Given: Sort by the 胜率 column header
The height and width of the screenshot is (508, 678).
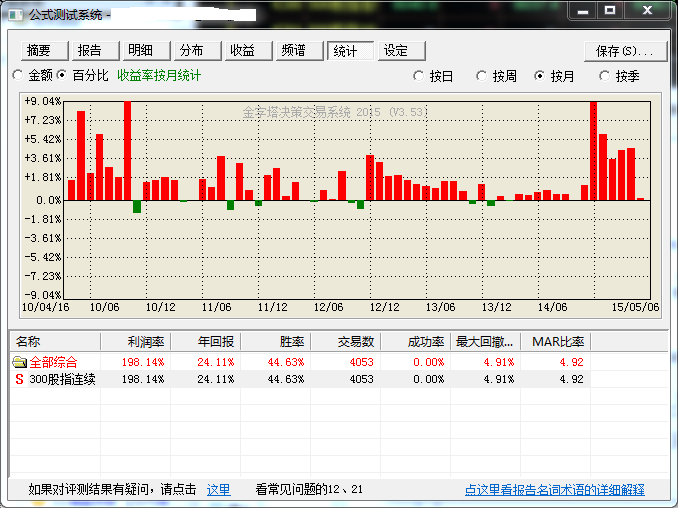Looking at the screenshot, I should [x=276, y=342].
